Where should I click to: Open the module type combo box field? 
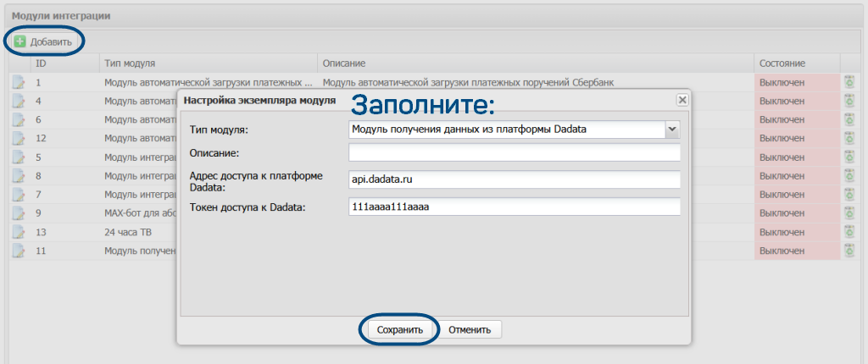(x=507, y=129)
